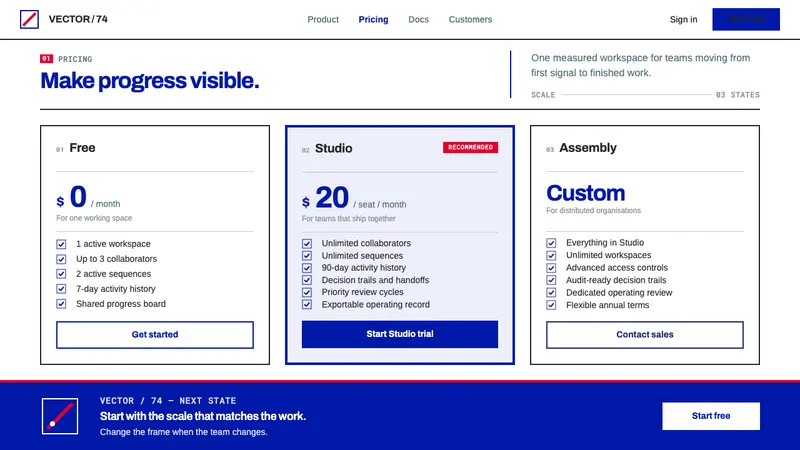Click the red 01 badge beside PRICING
The width and height of the screenshot is (800, 450).
tap(46, 59)
